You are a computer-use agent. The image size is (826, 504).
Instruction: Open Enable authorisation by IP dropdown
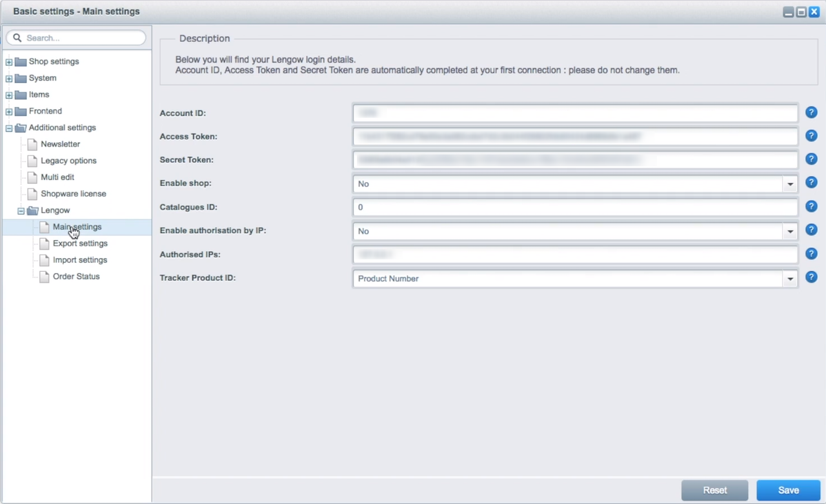click(x=790, y=231)
